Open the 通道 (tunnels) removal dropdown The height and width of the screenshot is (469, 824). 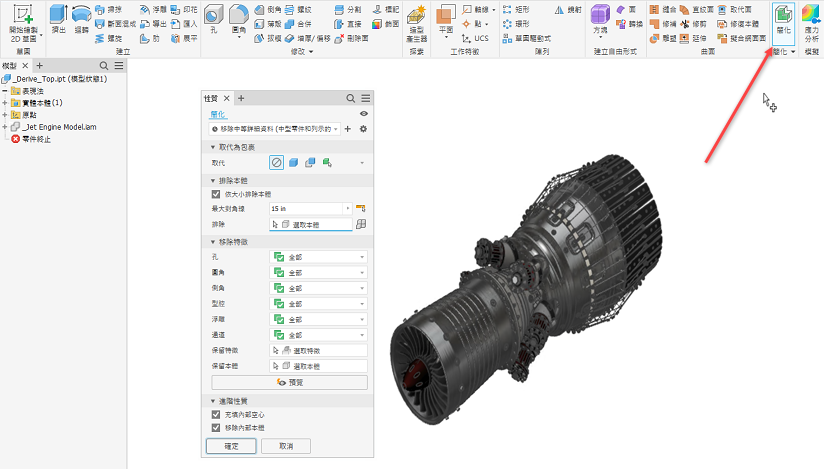[318, 335]
